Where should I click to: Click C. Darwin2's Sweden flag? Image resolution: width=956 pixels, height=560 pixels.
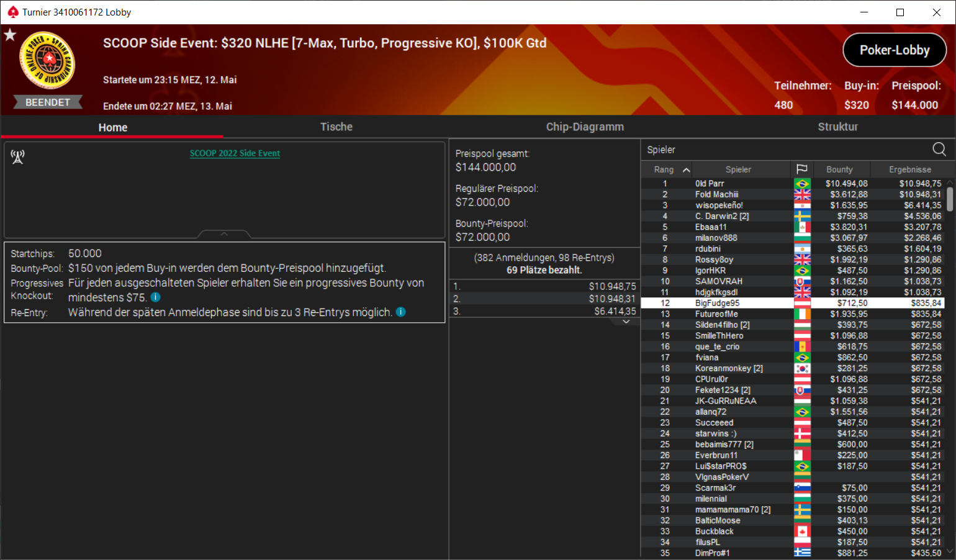pyautogui.click(x=802, y=216)
